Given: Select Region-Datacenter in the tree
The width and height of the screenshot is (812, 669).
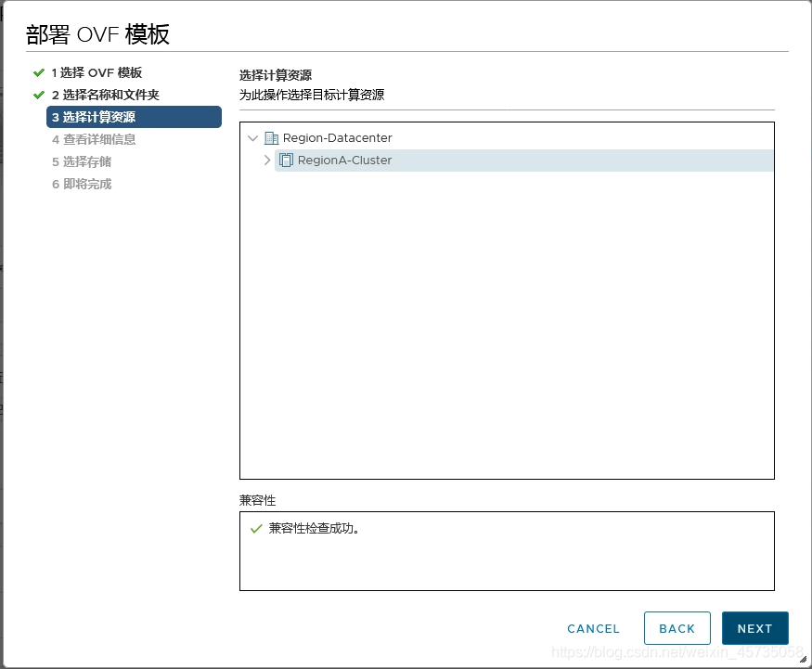Looking at the screenshot, I should [x=337, y=137].
